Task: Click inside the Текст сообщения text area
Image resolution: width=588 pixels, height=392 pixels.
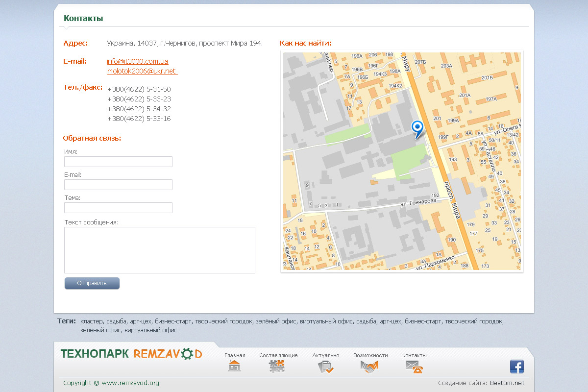Action: [160, 250]
